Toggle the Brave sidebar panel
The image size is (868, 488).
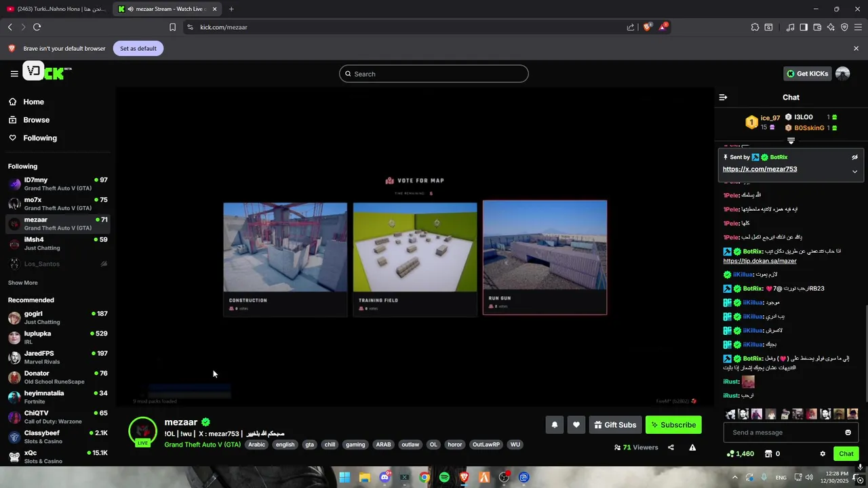(804, 27)
